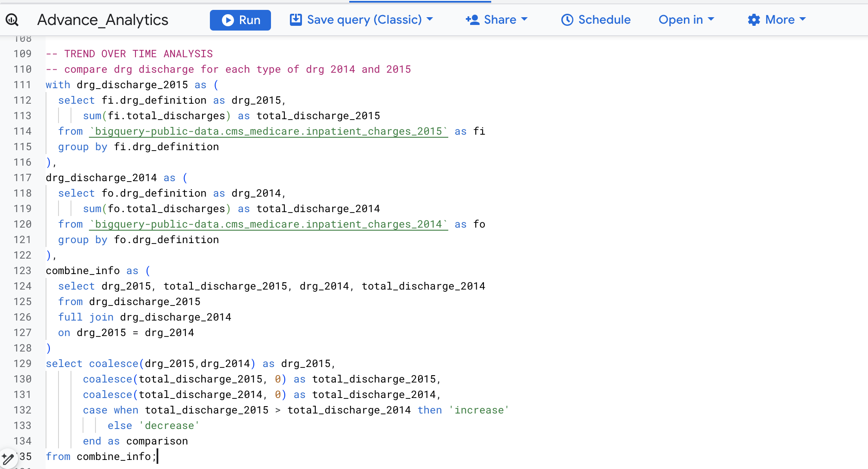Select the Advance_Analytics query title

click(103, 20)
